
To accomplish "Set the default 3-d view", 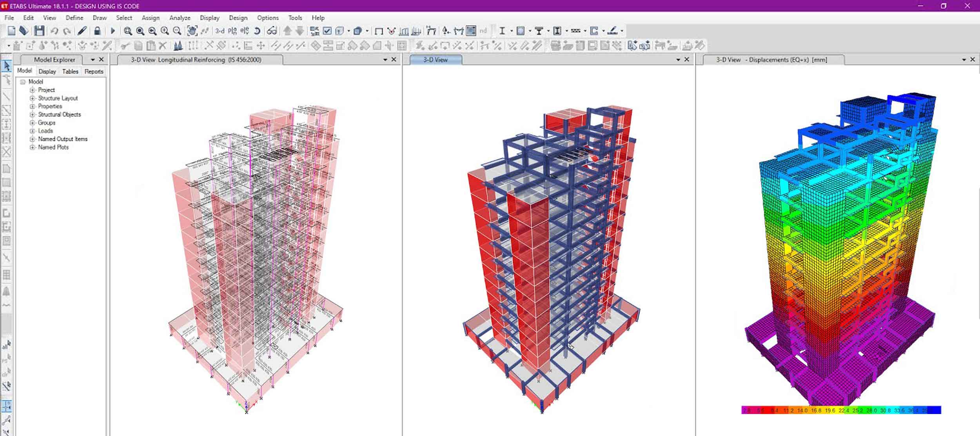I will point(220,31).
